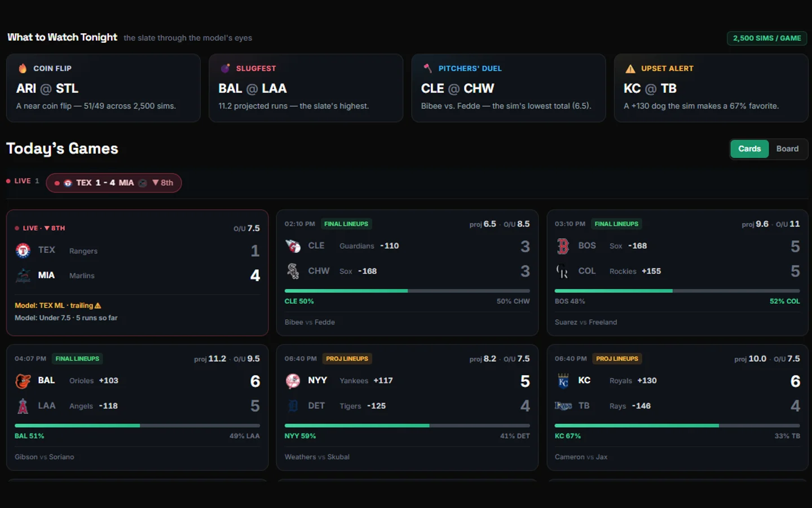Viewport: 812px width, 508px height.
Task: Click the Tigers -125 moneyline odds
Action: (x=376, y=406)
